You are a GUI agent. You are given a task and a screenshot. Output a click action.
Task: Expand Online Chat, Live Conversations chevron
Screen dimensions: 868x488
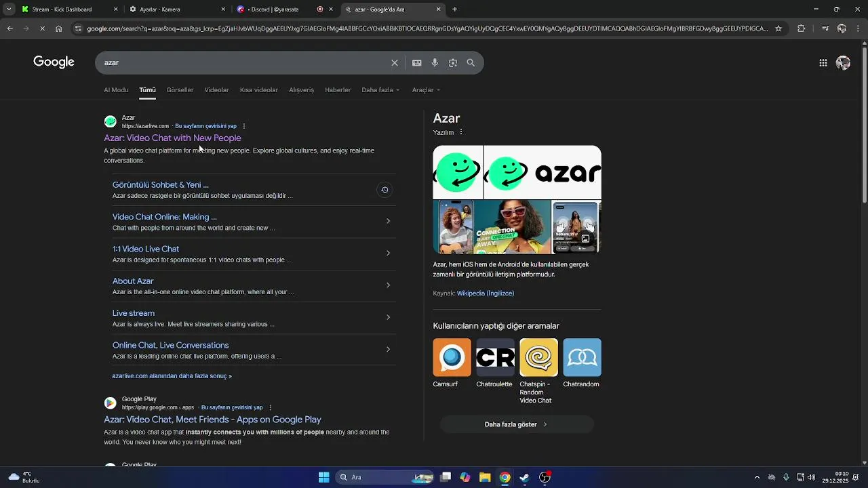point(388,350)
